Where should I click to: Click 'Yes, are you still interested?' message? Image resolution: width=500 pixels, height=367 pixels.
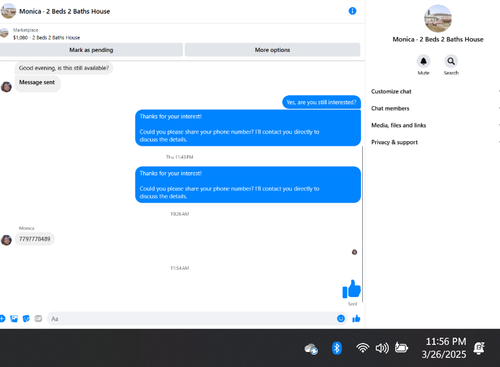(321, 102)
